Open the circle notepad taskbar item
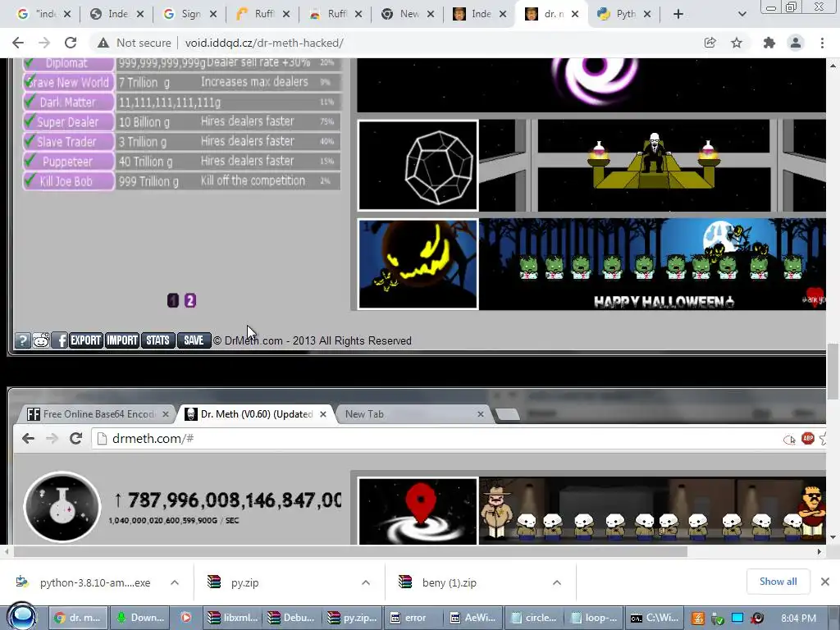This screenshot has height=630, width=840. [x=533, y=618]
